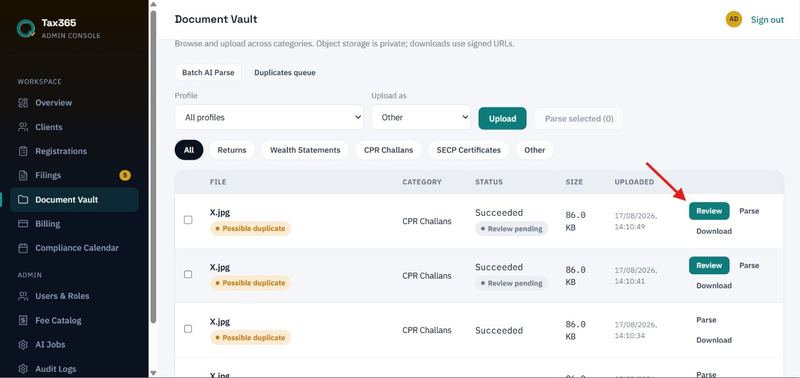Download the X.jpg uploaded at 14:10:34

714,340
